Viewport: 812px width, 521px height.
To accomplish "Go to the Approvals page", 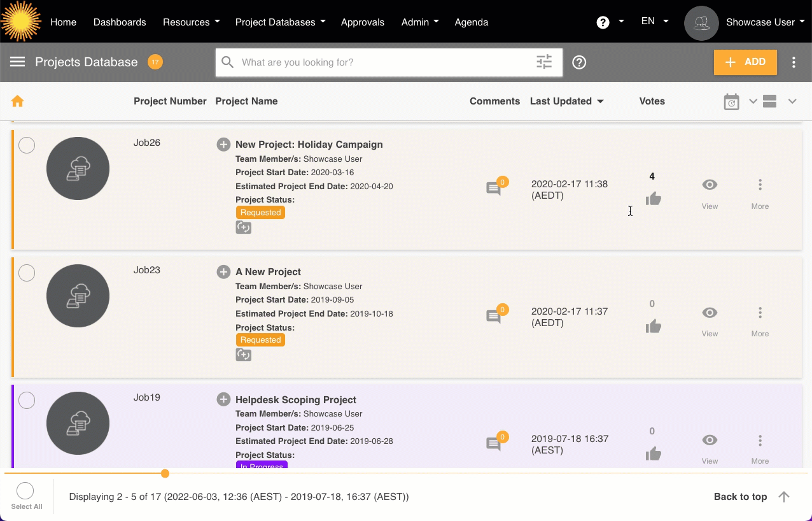I will click(x=362, y=22).
